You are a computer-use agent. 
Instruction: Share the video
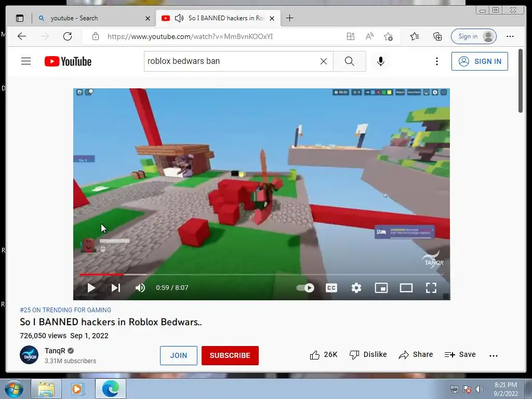click(416, 355)
